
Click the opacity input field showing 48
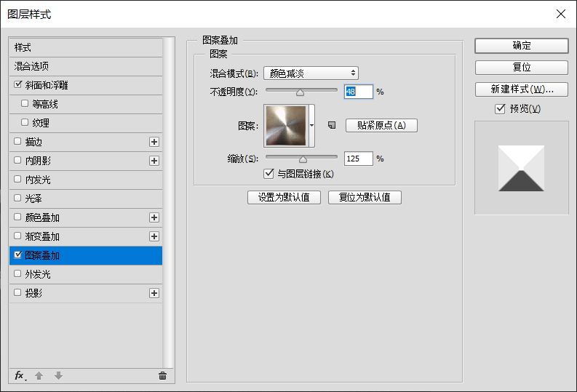pyautogui.click(x=359, y=92)
